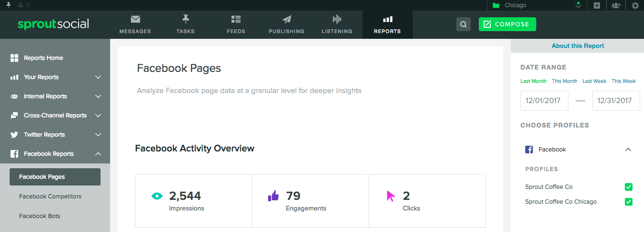Click the Twitter bird icon in sidebar
The height and width of the screenshot is (232, 644).
click(14, 135)
